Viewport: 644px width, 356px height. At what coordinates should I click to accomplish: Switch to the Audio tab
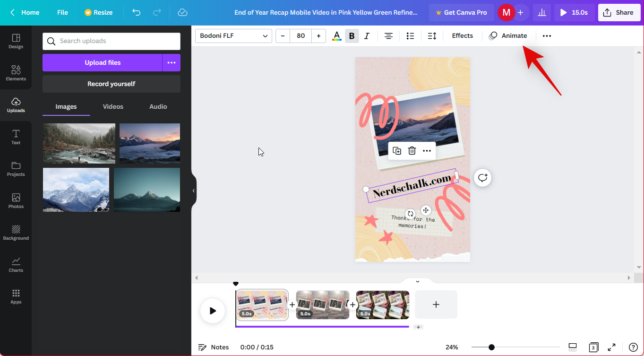(x=158, y=107)
